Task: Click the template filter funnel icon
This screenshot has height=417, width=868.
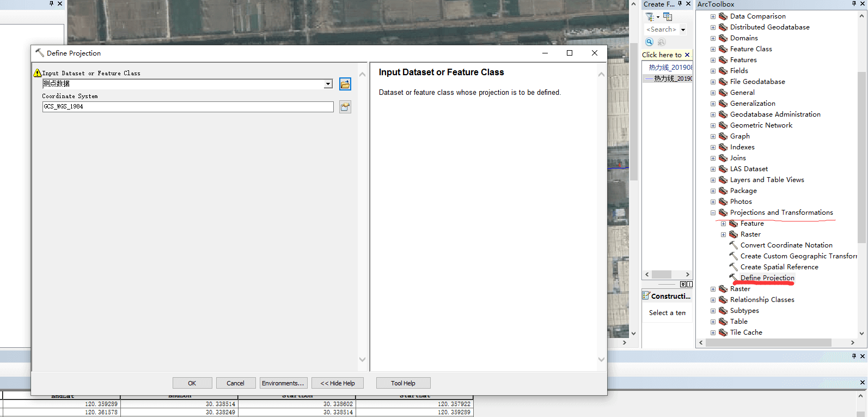Action: click(x=650, y=17)
